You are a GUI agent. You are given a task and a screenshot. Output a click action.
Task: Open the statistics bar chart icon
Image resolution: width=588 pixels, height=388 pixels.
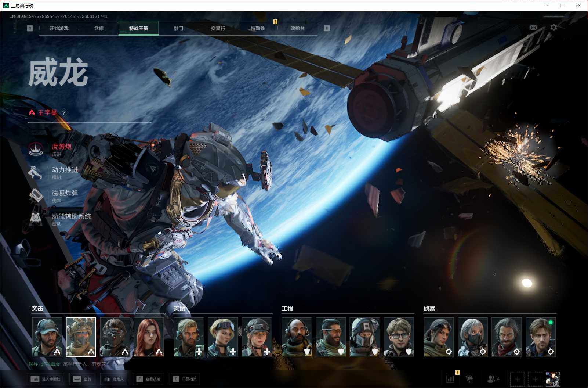450,379
